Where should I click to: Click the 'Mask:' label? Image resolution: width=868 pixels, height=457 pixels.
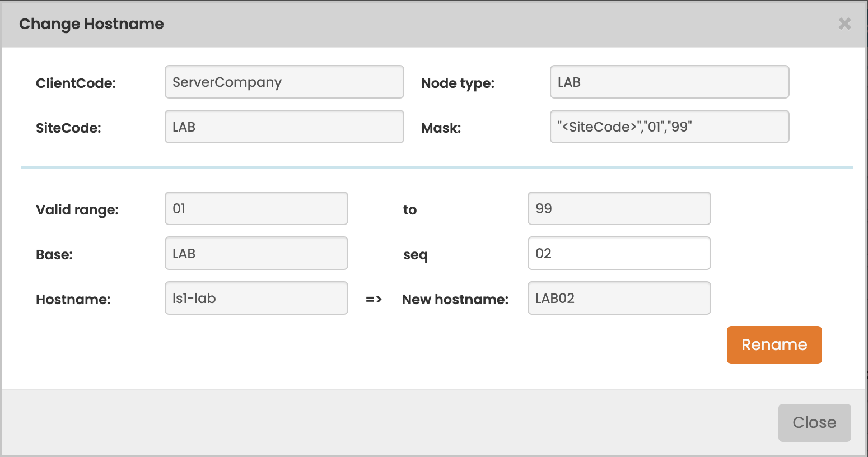pyautogui.click(x=441, y=128)
